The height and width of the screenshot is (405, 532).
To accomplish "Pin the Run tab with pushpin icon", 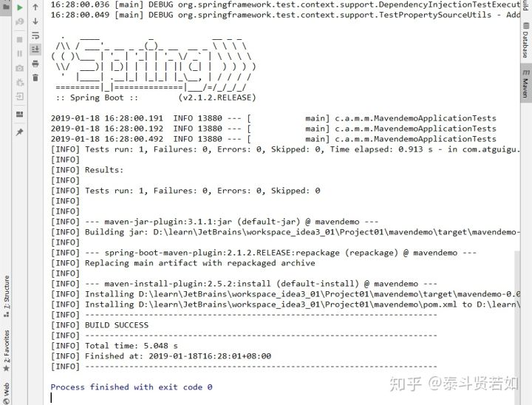I will click(x=20, y=132).
